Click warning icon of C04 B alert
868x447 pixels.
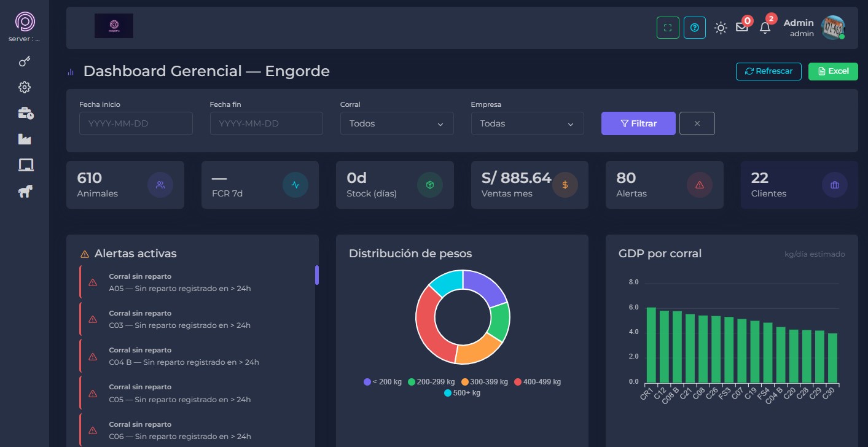(x=93, y=357)
